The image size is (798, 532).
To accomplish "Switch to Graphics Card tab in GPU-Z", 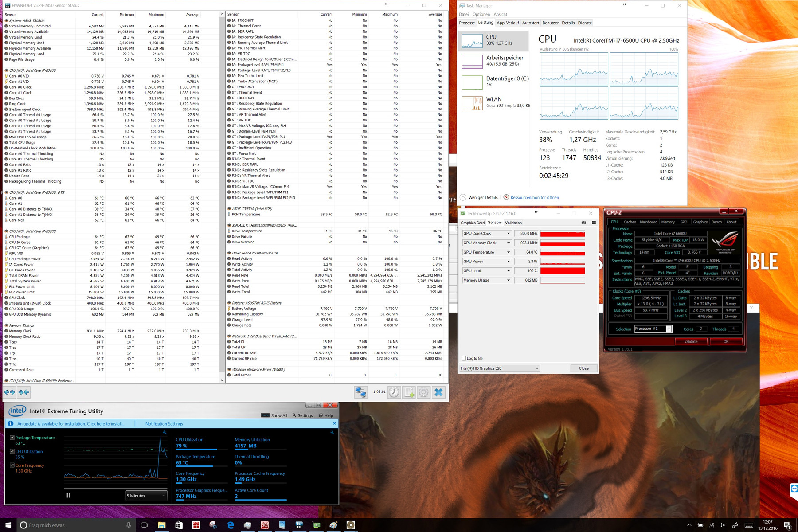I will (x=473, y=223).
